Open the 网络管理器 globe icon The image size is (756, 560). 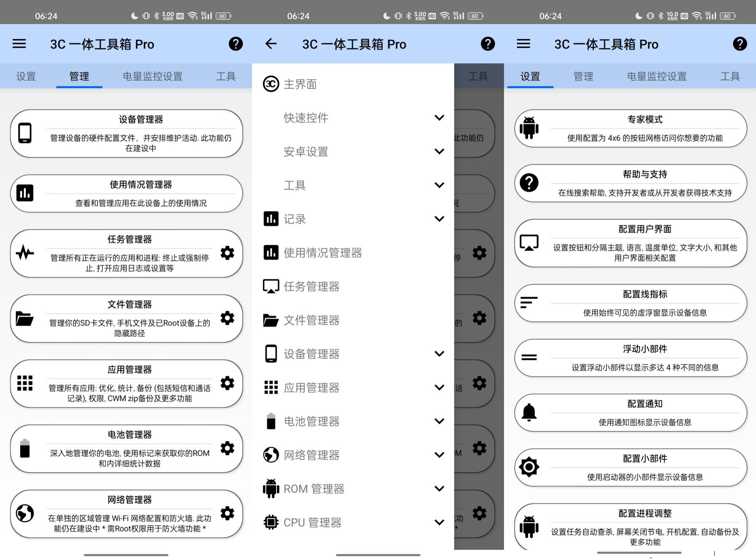point(25,514)
